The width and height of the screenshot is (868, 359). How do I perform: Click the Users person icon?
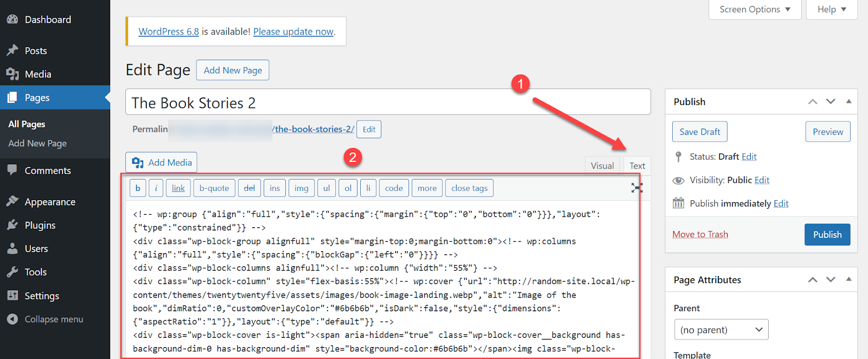pos(12,248)
